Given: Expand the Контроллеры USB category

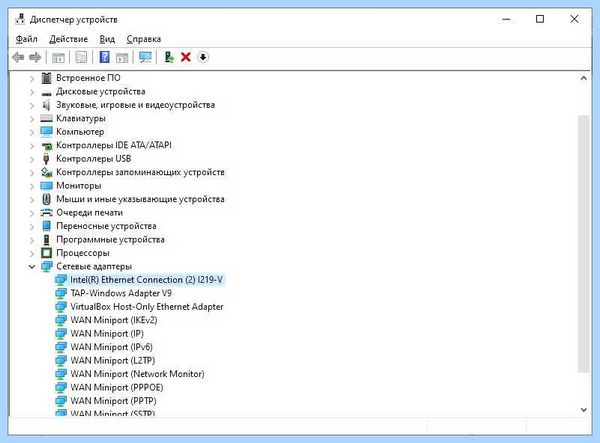Looking at the screenshot, I should coord(32,159).
